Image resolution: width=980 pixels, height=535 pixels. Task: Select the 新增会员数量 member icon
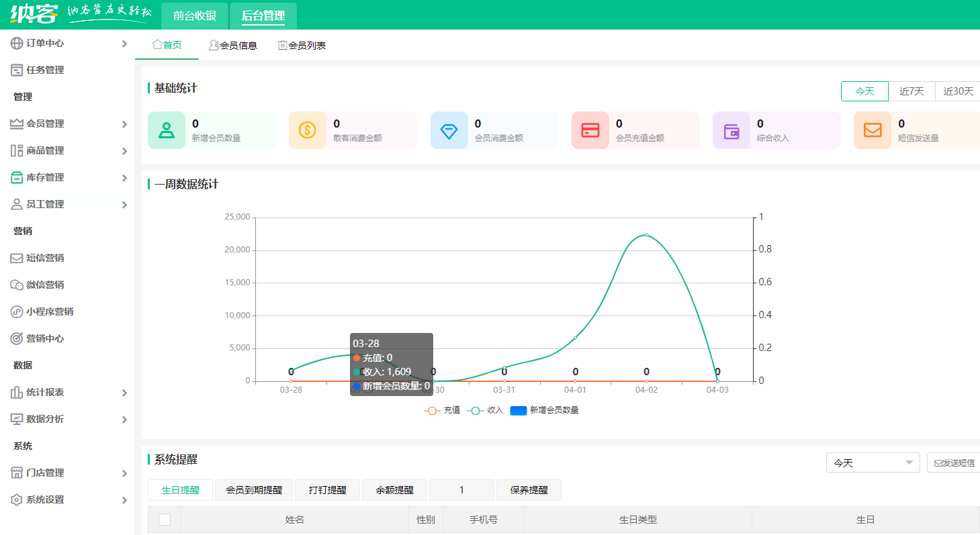click(166, 130)
